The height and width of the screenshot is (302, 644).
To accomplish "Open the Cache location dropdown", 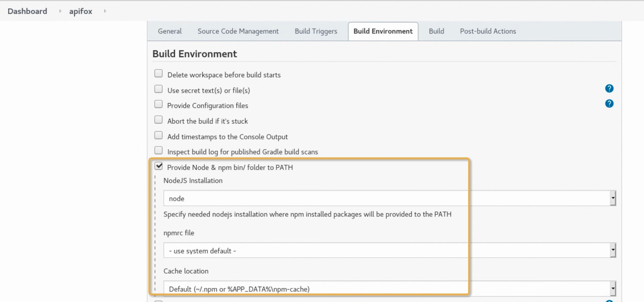I will tap(389, 289).
